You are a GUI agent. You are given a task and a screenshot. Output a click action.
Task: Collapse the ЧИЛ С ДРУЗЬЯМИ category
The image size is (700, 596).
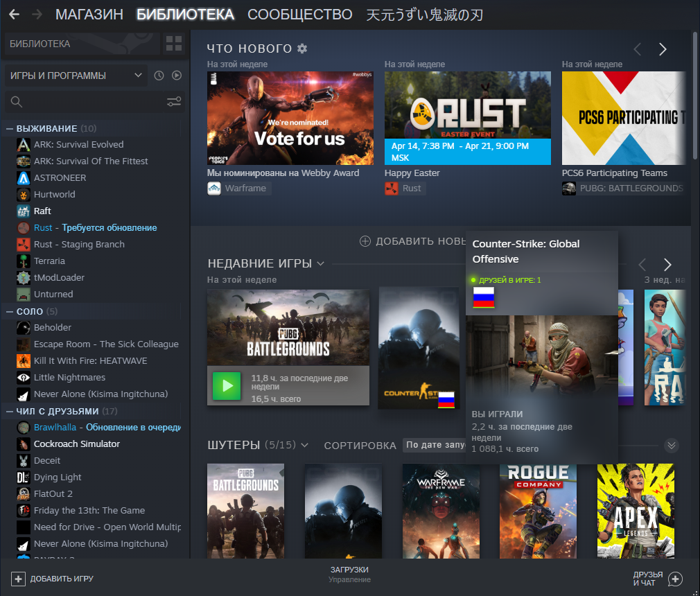(10, 411)
